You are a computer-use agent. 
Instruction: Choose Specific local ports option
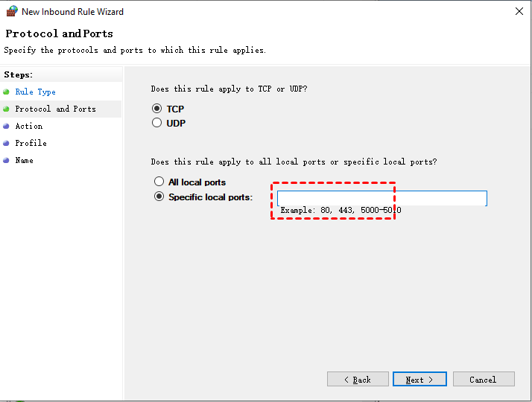pyautogui.click(x=159, y=197)
